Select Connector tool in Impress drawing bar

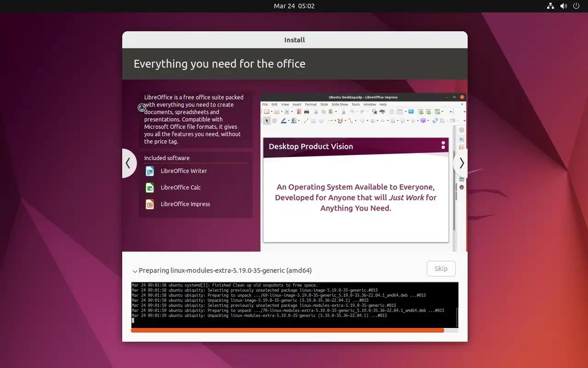(x=350, y=121)
